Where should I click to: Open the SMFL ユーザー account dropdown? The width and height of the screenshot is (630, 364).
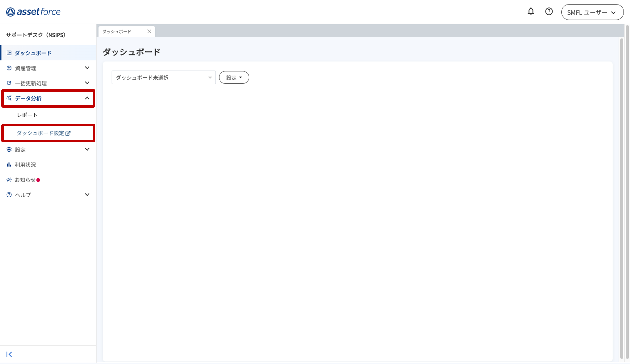point(592,12)
